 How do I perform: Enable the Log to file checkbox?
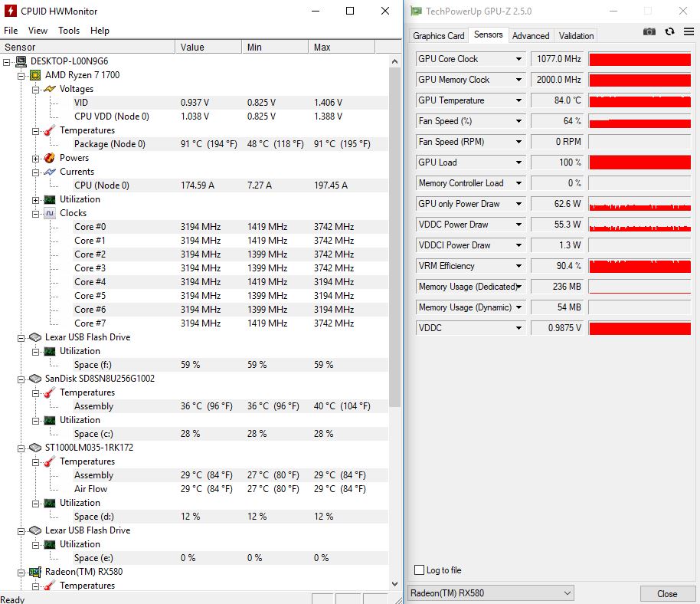[419, 570]
